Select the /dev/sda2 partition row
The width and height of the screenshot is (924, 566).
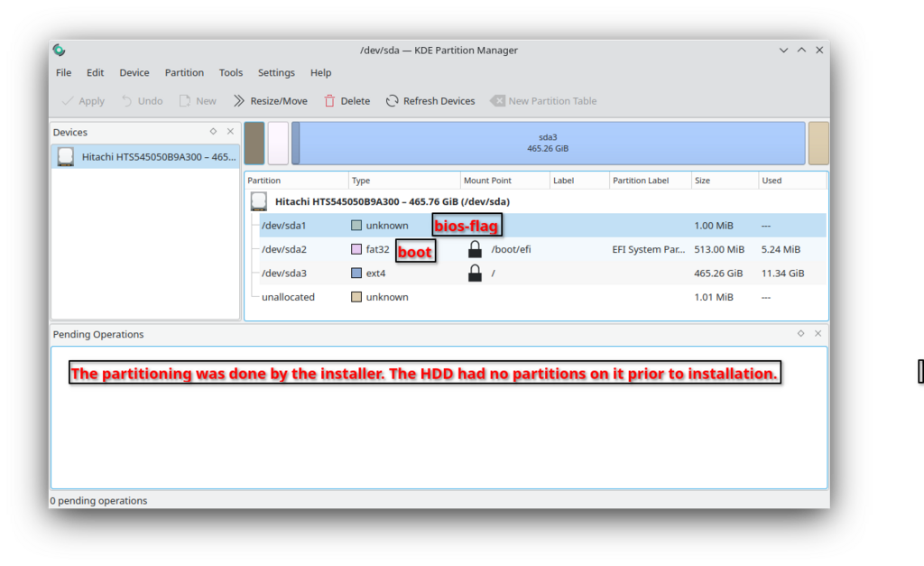pos(542,249)
